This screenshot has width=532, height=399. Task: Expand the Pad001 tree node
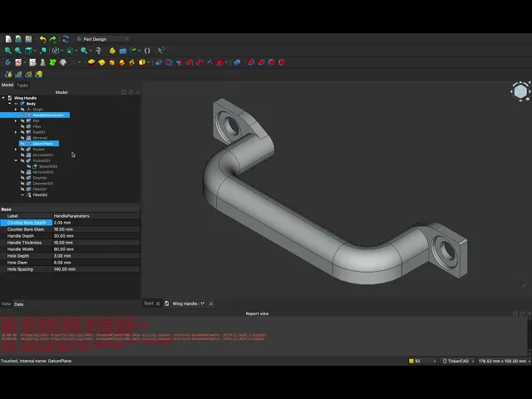[16, 132]
